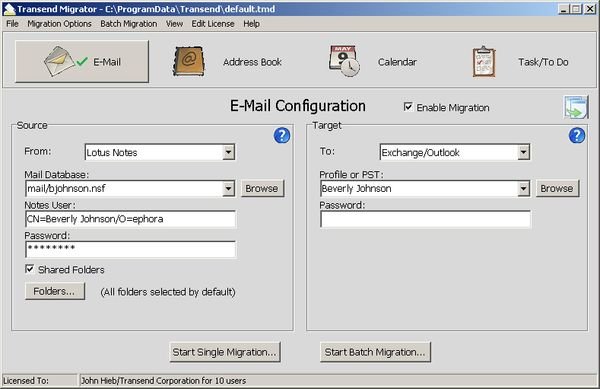The height and width of the screenshot is (389, 600).
Task: Open the File menu
Action: point(12,24)
